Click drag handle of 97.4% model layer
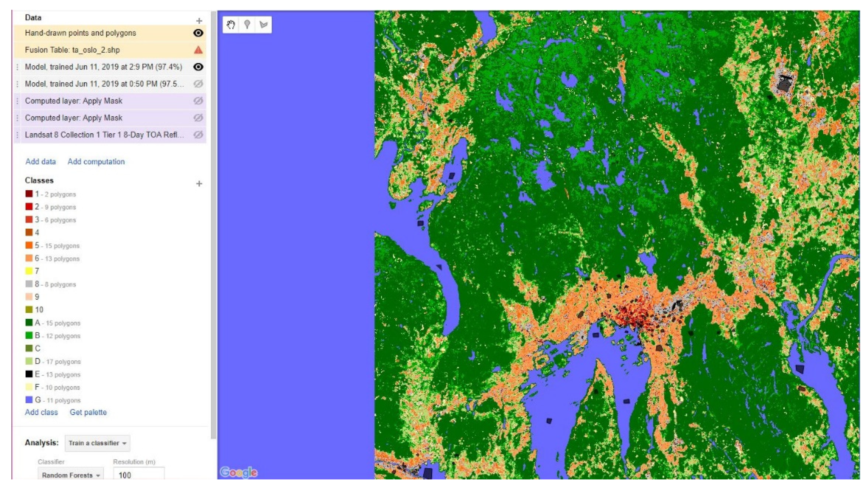The height and width of the screenshot is (490, 868). (17, 67)
